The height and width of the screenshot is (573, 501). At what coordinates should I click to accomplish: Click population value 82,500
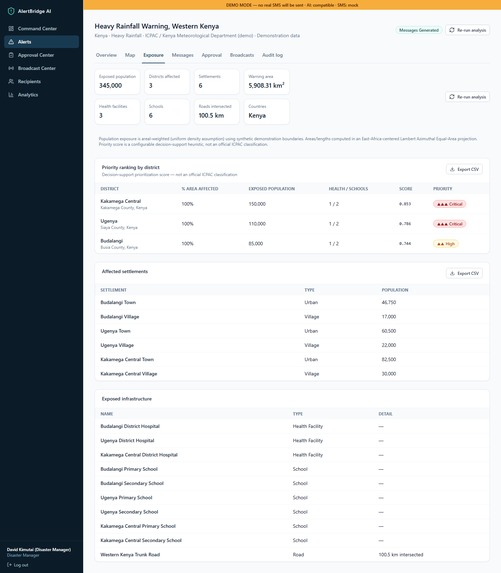tap(389, 359)
